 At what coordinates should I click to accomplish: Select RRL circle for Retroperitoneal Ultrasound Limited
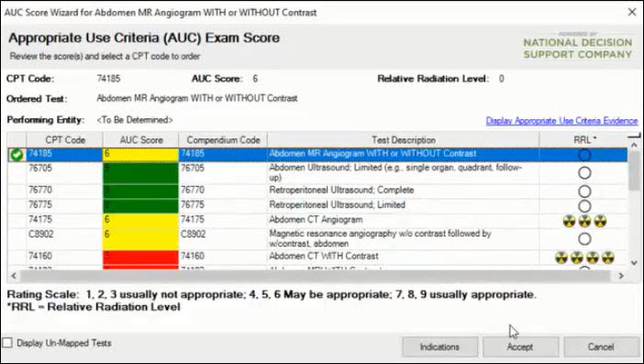click(584, 206)
